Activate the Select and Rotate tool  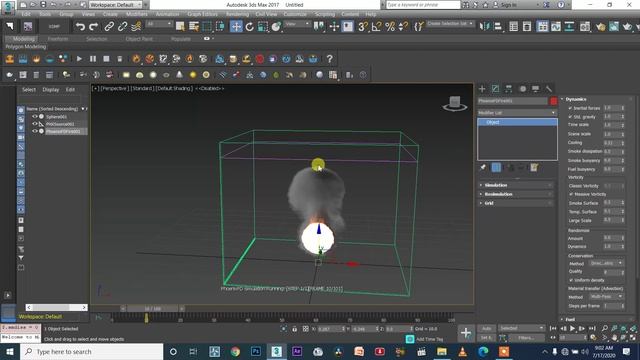[x=249, y=27]
